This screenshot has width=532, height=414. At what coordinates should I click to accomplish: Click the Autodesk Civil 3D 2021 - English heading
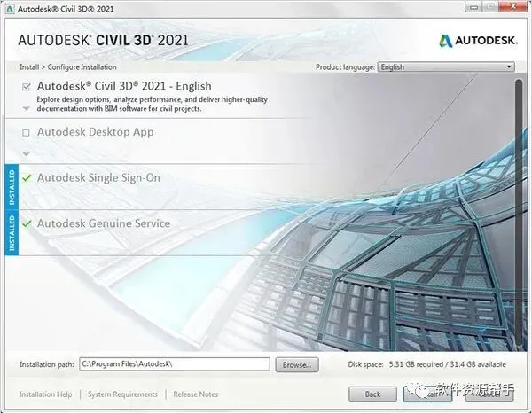click(x=124, y=86)
